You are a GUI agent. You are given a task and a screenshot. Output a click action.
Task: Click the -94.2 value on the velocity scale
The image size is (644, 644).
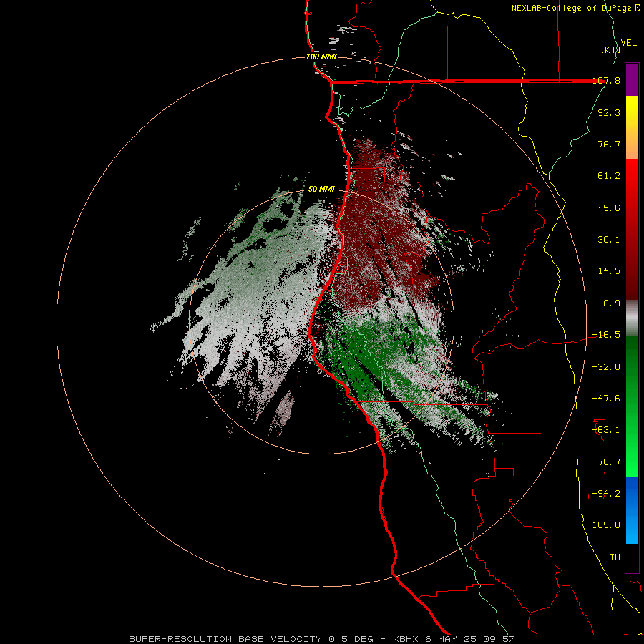(607, 493)
